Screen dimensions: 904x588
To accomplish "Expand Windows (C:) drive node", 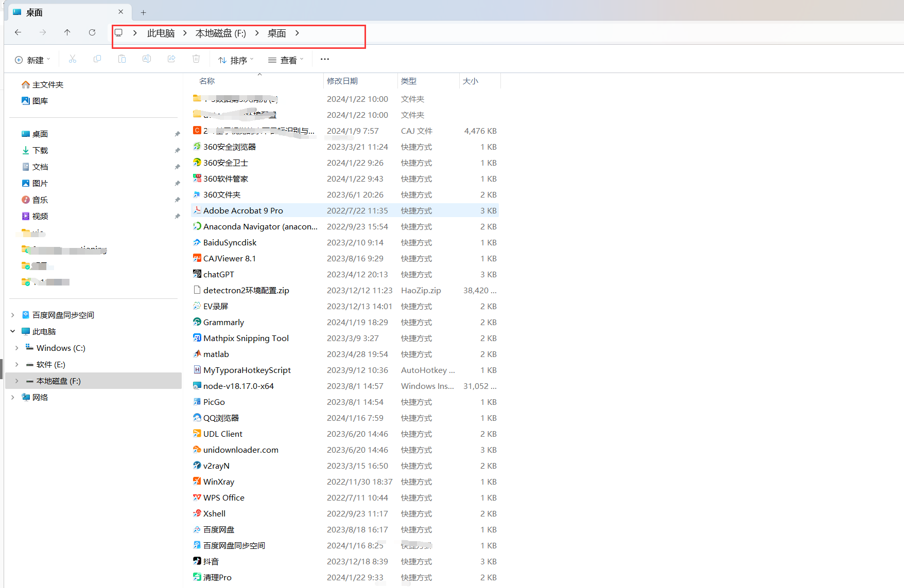I will point(17,348).
